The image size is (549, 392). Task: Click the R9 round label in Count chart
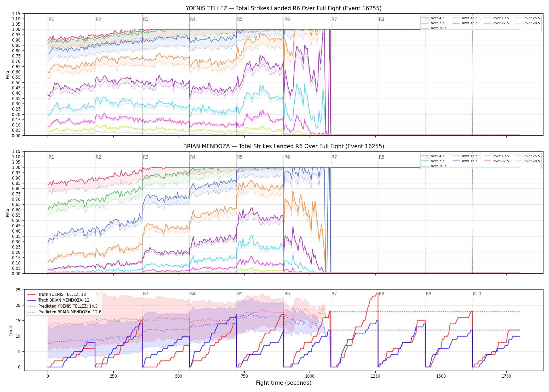(428, 294)
